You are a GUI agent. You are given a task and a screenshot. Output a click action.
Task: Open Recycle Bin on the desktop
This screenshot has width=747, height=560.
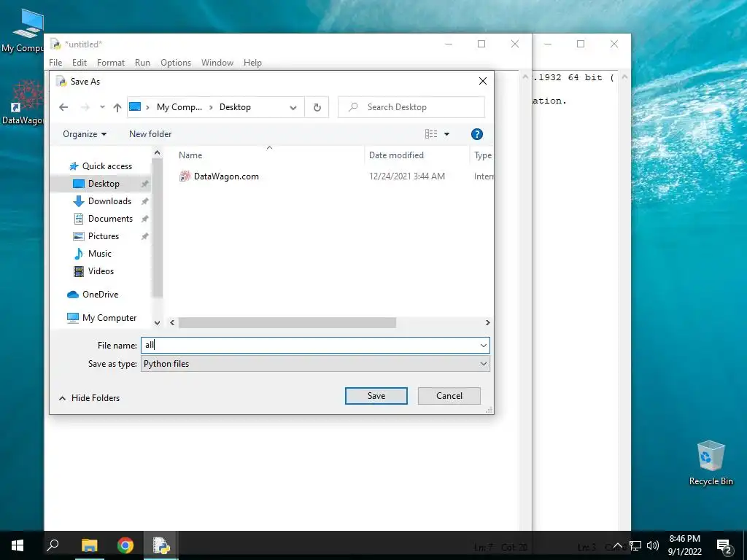tap(711, 462)
